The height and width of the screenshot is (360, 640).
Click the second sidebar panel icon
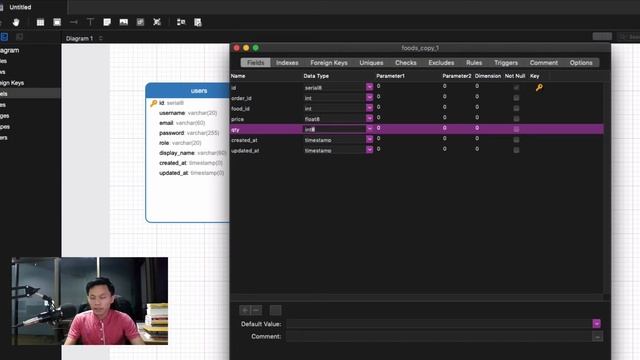pos(19,37)
